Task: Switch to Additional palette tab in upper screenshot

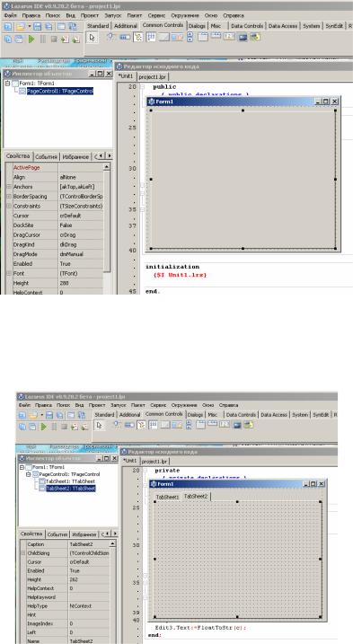Action: 126,26
